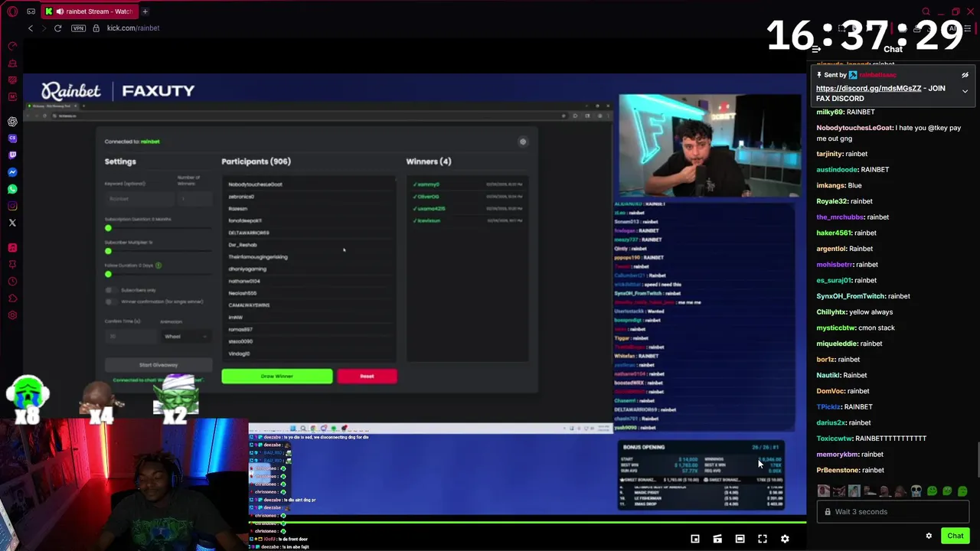The image size is (980, 551).
Task: Open Pinboards from the sidebar
Action: 12,265
